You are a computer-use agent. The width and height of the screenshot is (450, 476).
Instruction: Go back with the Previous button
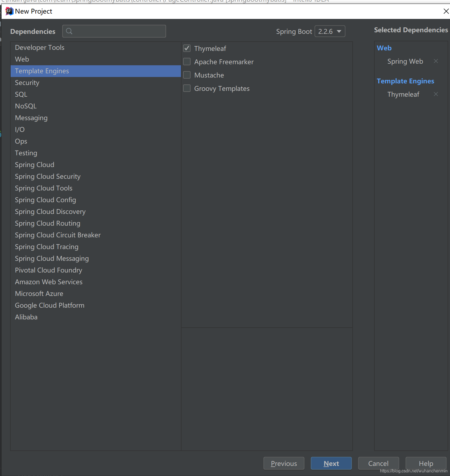(x=284, y=463)
